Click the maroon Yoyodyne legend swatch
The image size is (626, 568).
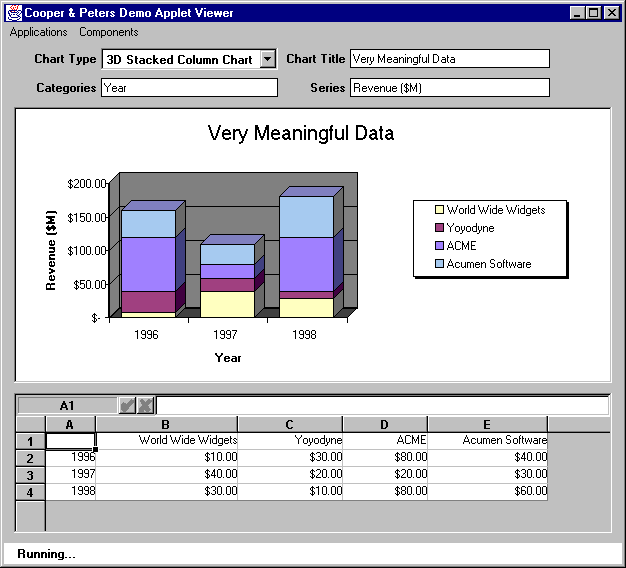point(439,228)
